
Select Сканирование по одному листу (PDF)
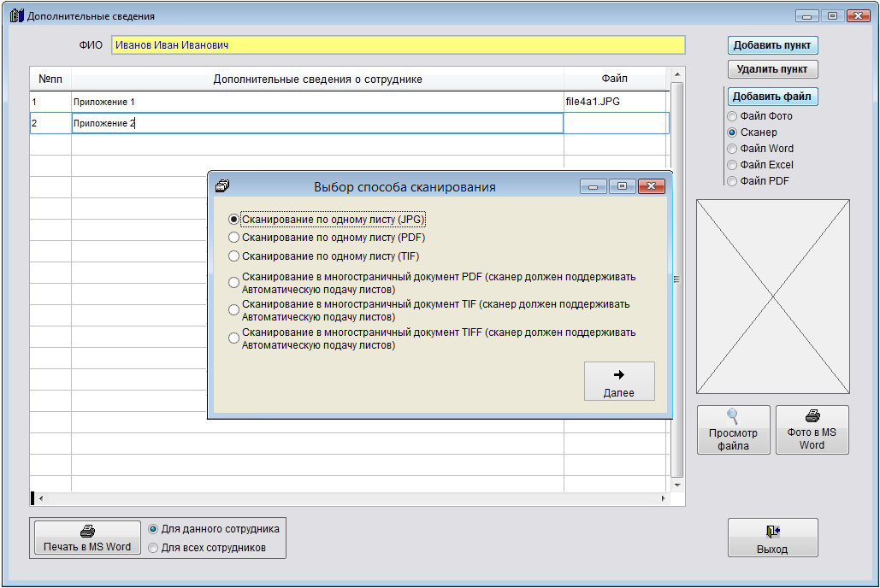click(x=234, y=238)
